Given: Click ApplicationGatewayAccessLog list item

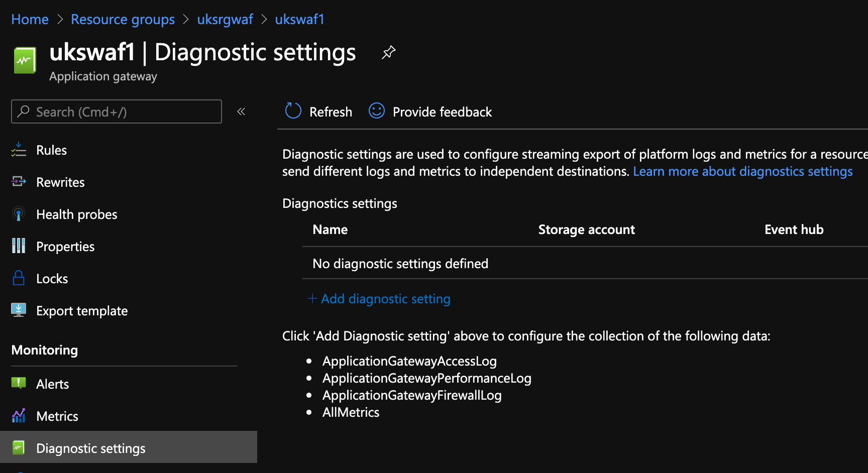Looking at the screenshot, I should [x=409, y=361].
